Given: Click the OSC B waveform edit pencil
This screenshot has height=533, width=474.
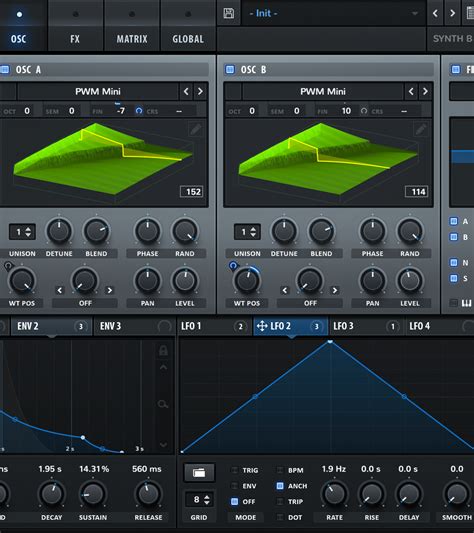Looking at the screenshot, I should coord(421,130).
